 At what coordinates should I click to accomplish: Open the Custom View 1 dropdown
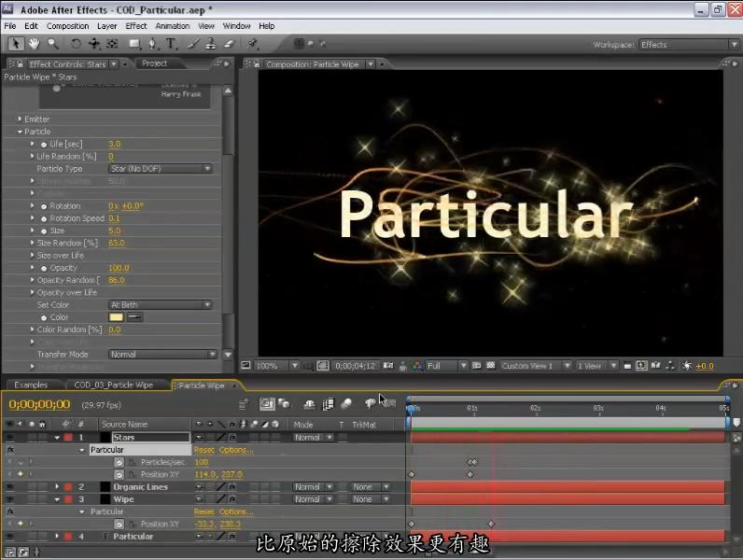pyautogui.click(x=536, y=366)
